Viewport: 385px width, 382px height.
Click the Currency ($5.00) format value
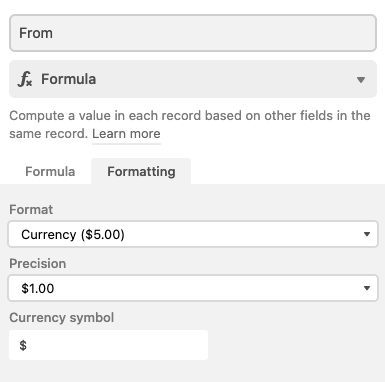73,235
